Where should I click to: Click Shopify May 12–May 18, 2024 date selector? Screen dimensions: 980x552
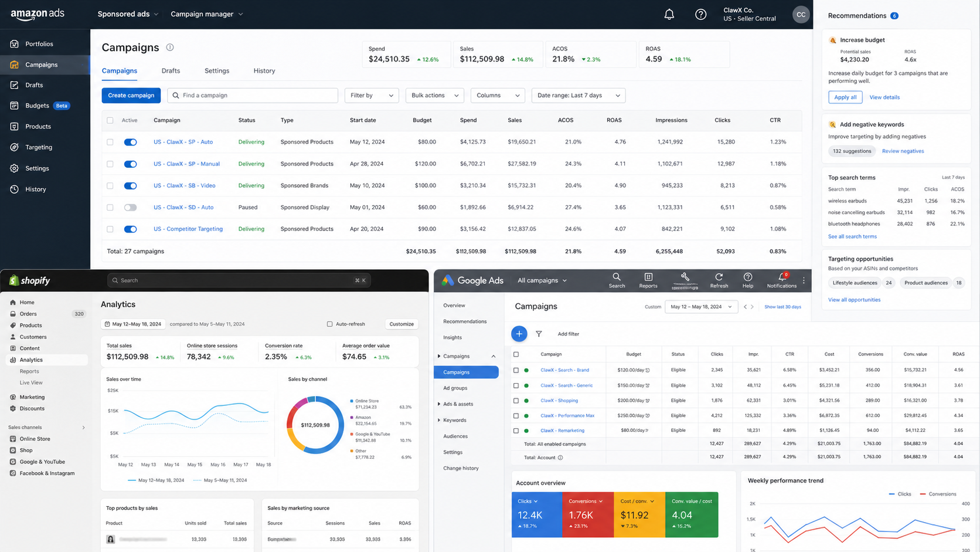click(132, 324)
